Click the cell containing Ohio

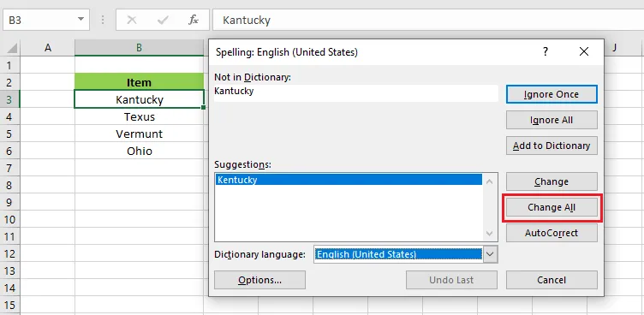[140, 151]
